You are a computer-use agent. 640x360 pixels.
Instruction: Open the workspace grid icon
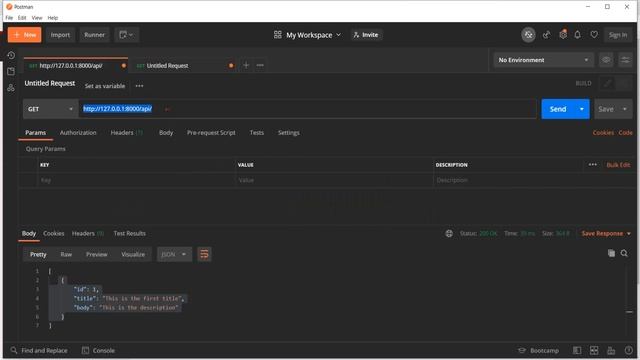(278, 35)
